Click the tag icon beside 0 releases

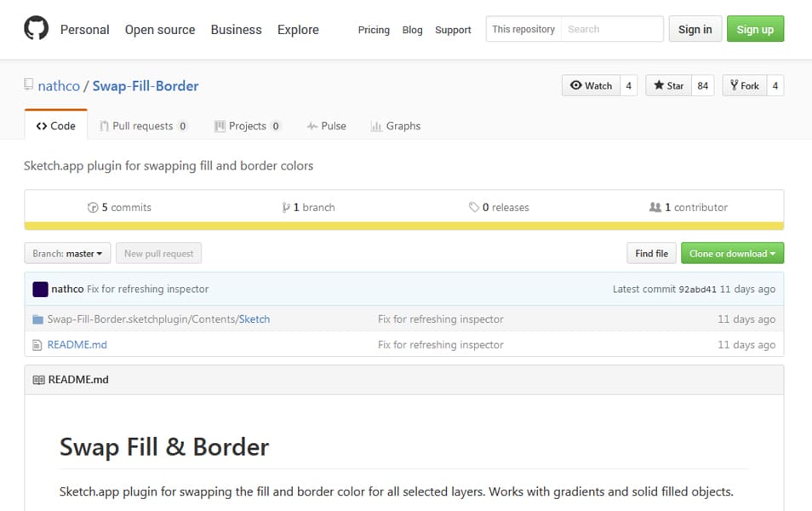473,207
